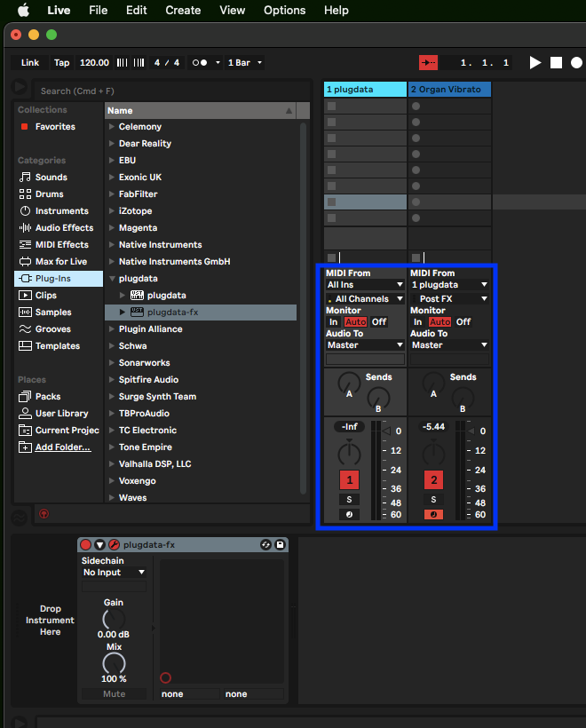Set track 1 Monitor to Auto
Viewport: 586px width, 728px height.
356,321
